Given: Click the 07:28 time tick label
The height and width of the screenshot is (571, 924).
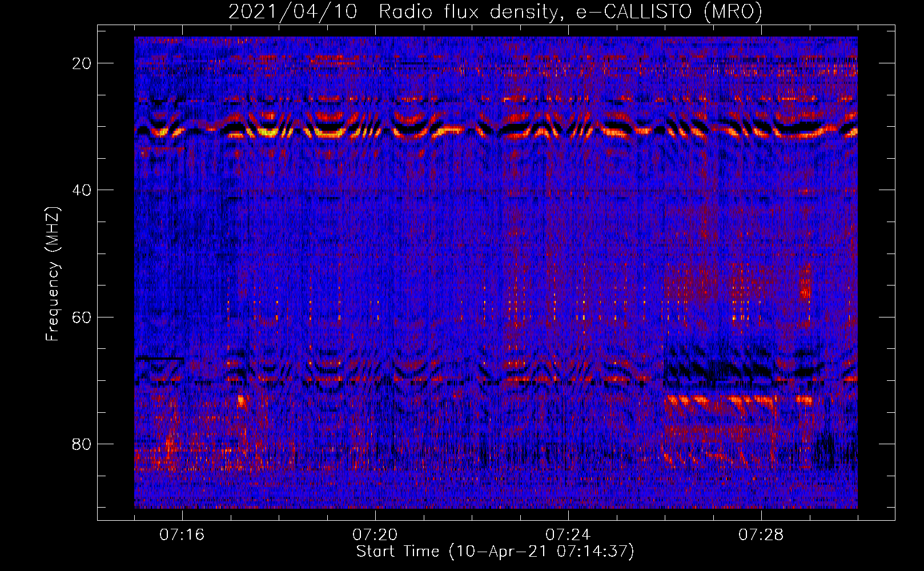Looking at the screenshot, I should point(761,535).
